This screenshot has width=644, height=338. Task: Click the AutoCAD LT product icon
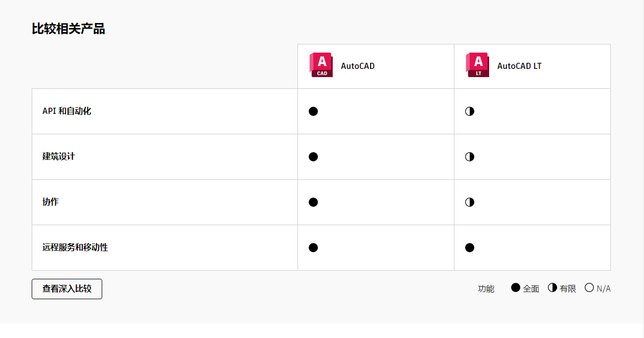pos(478,65)
